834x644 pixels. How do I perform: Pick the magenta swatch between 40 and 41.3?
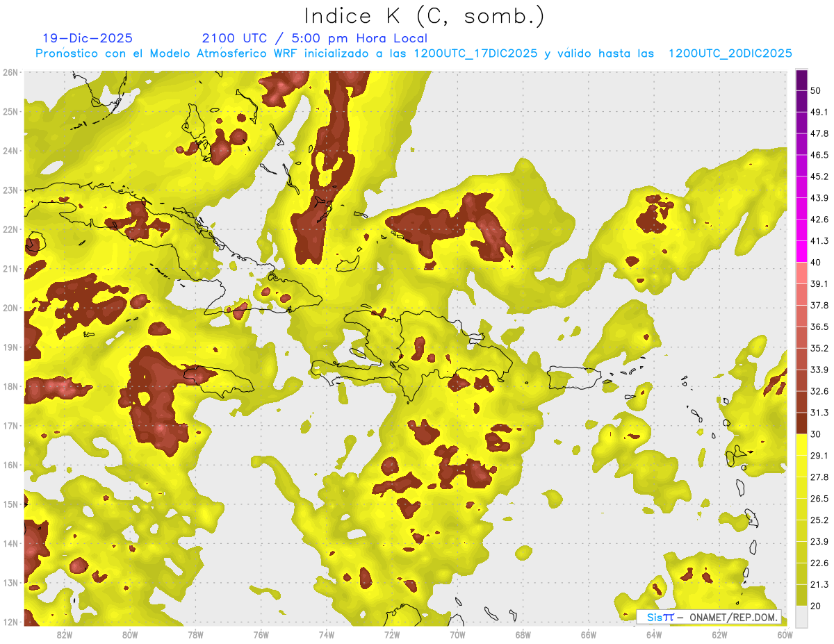801,251
